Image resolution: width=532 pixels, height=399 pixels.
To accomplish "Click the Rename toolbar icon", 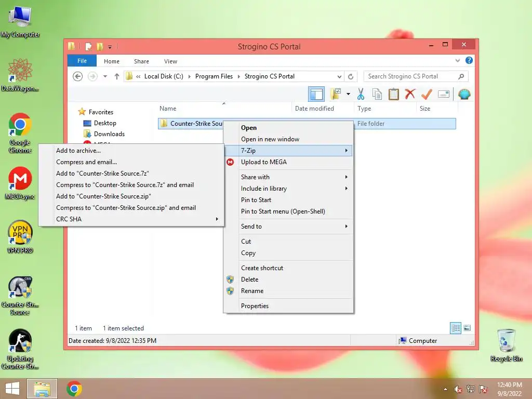I will click(444, 94).
